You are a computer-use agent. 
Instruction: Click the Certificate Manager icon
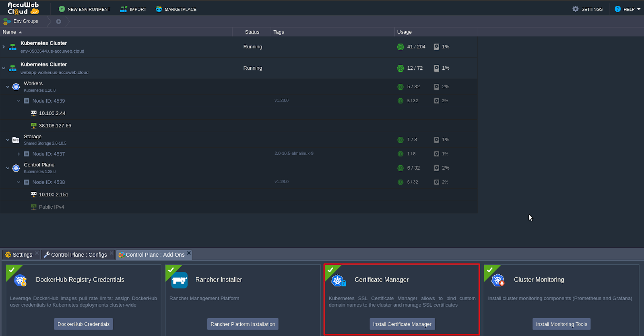(x=339, y=280)
